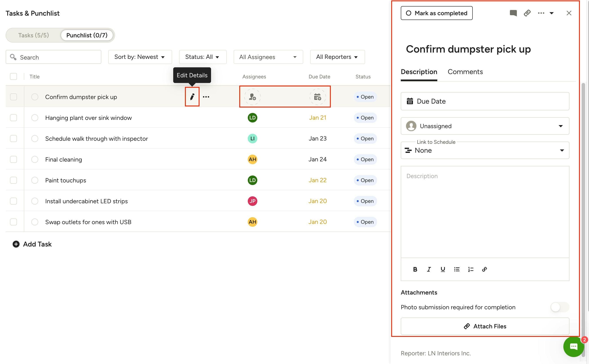Screen dimensions: 589x364
Task: Open the comments icon in detail panel header
Action: click(513, 13)
